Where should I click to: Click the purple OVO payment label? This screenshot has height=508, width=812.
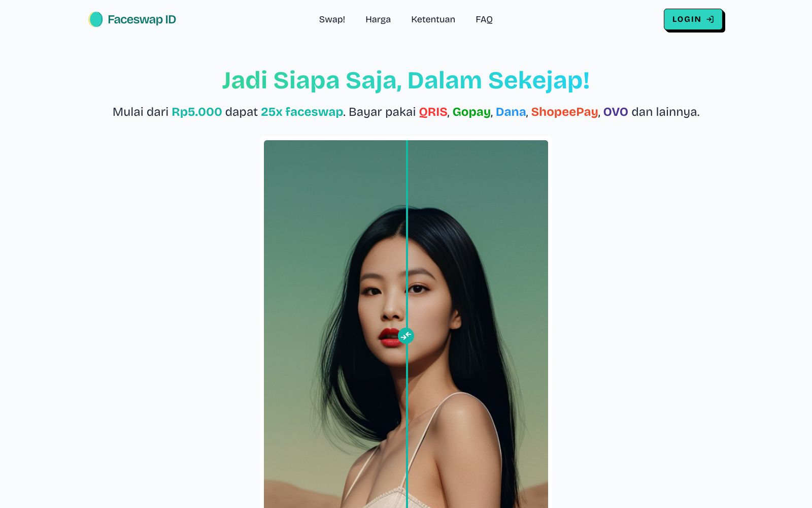(x=616, y=112)
